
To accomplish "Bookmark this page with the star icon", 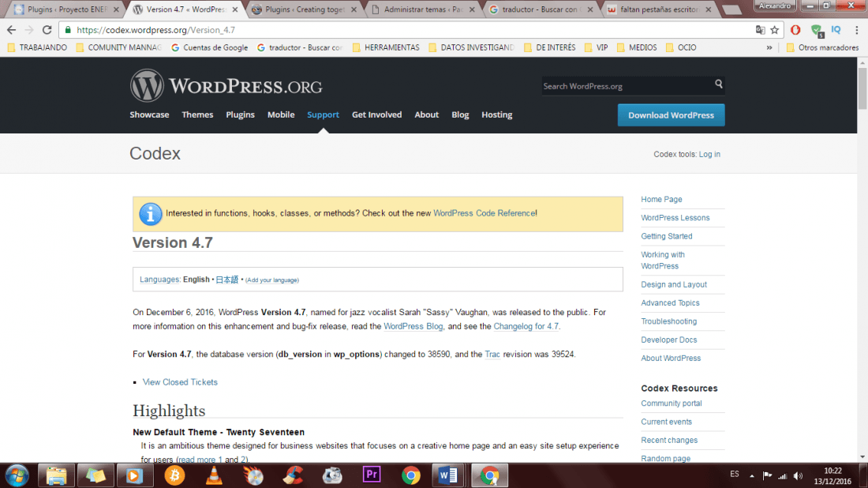I will [x=774, y=30].
